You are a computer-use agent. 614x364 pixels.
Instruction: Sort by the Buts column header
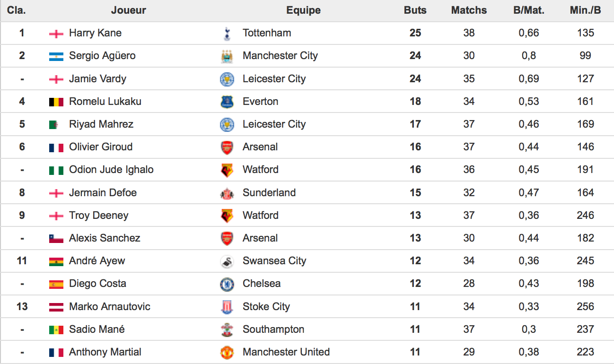tap(415, 10)
